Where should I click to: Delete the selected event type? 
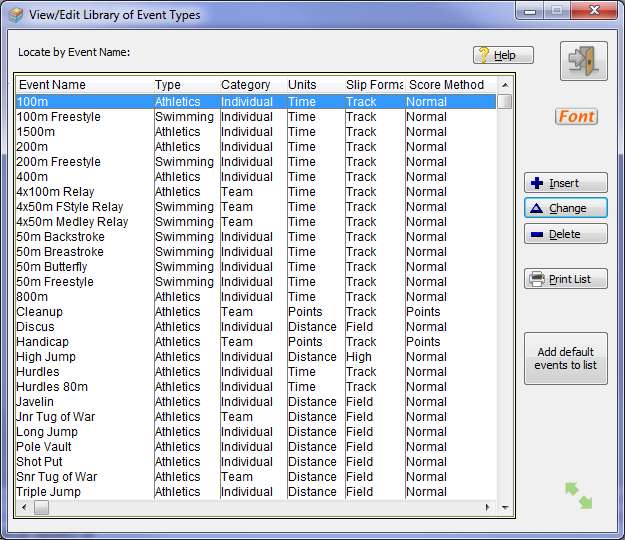(x=565, y=234)
